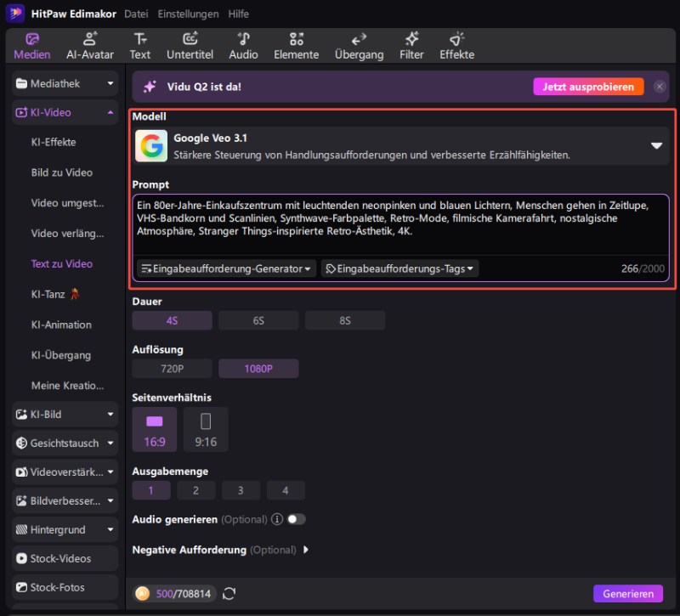Choose 8S video duration
Image resolution: width=680 pixels, height=616 pixels.
pos(344,320)
